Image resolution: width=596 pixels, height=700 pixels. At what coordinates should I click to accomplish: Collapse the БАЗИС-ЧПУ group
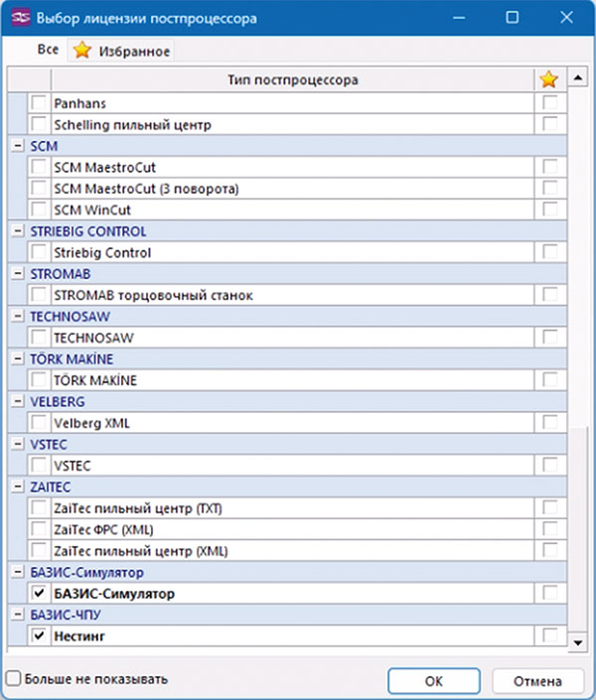[x=17, y=615]
